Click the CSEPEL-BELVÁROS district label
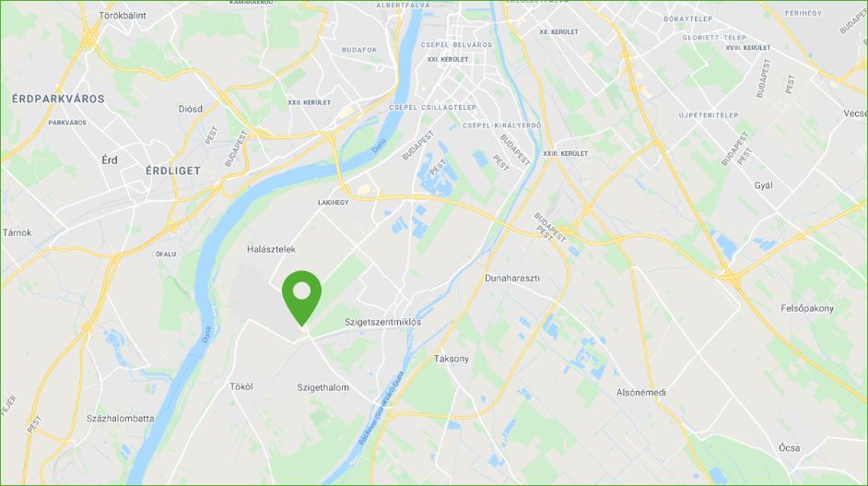The image size is (868, 486). click(x=456, y=45)
